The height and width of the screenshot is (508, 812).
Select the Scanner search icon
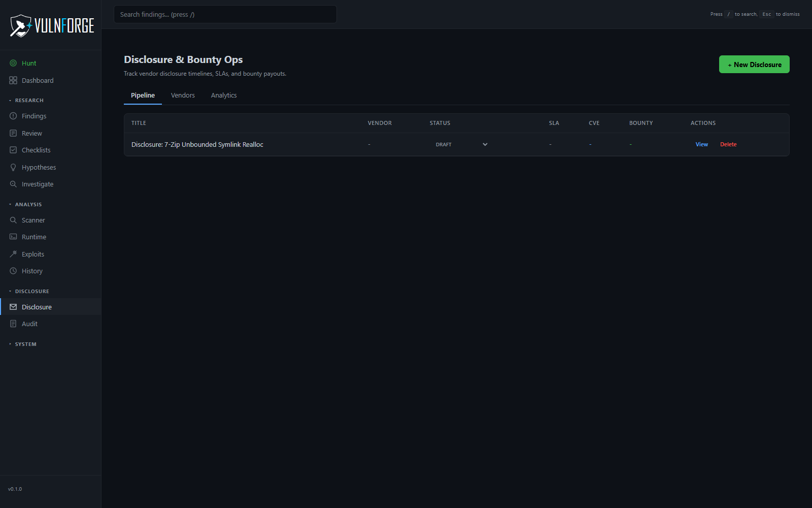(13, 220)
